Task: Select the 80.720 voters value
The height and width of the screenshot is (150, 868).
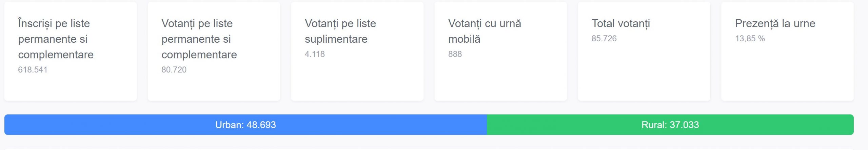Action: pos(174,69)
